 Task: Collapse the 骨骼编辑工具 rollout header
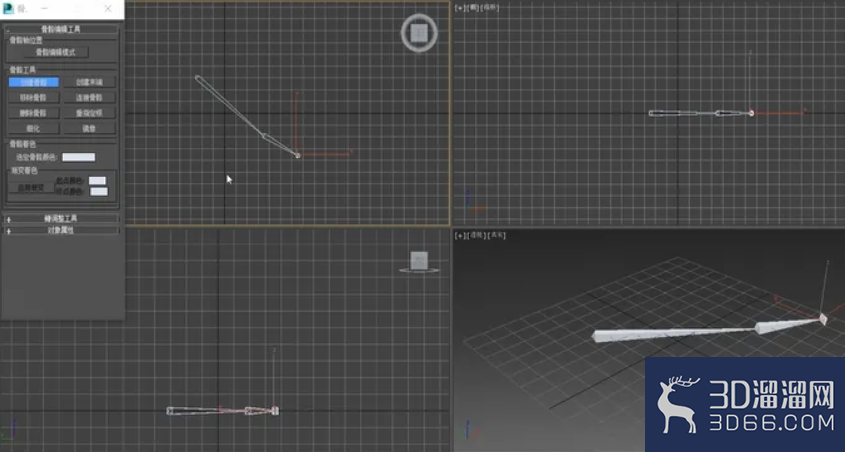coord(61,29)
